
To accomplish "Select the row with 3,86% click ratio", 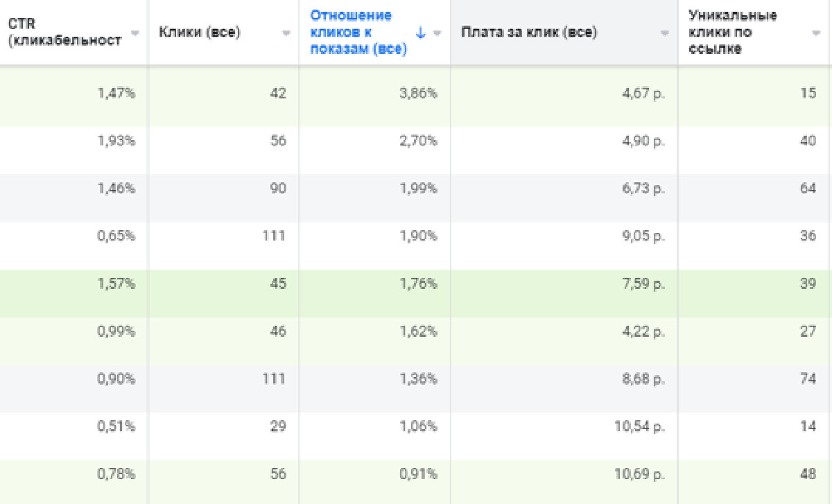I will pyautogui.click(x=416, y=94).
